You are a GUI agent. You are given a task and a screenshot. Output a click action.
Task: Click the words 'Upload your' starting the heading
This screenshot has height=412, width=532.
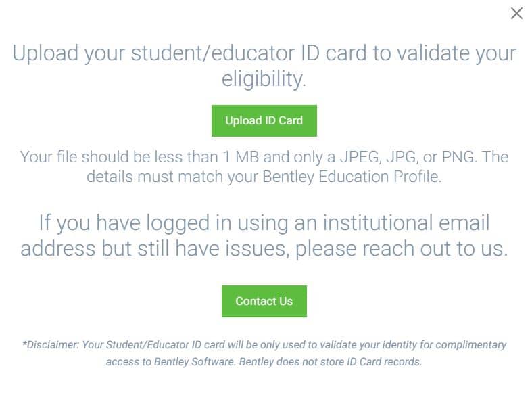[69, 54]
